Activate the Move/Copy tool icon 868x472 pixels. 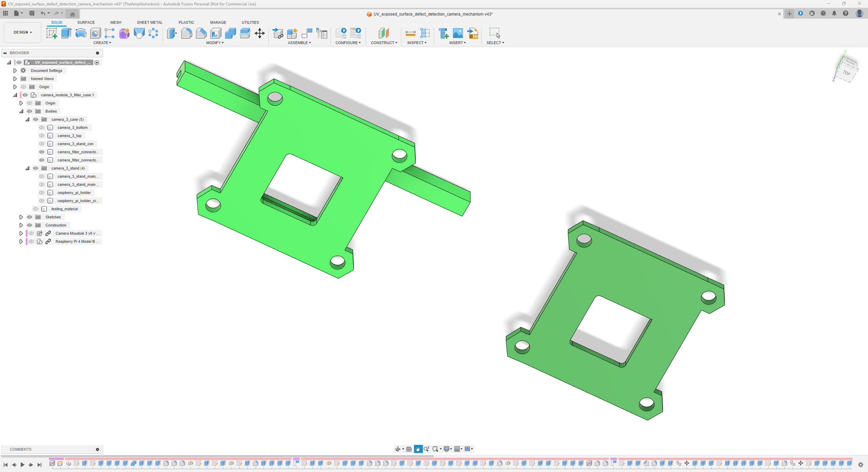(260, 33)
